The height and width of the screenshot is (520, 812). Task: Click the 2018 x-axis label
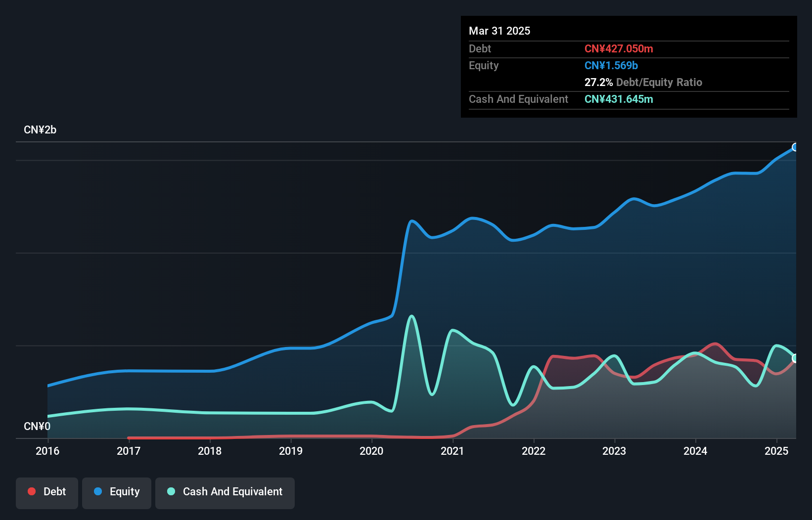click(210, 451)
